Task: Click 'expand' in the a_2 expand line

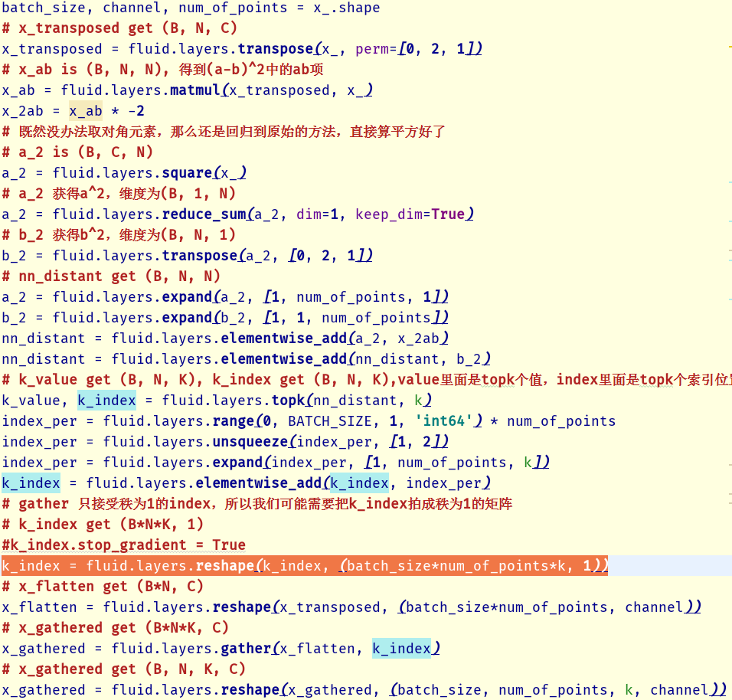Action: 187,297
